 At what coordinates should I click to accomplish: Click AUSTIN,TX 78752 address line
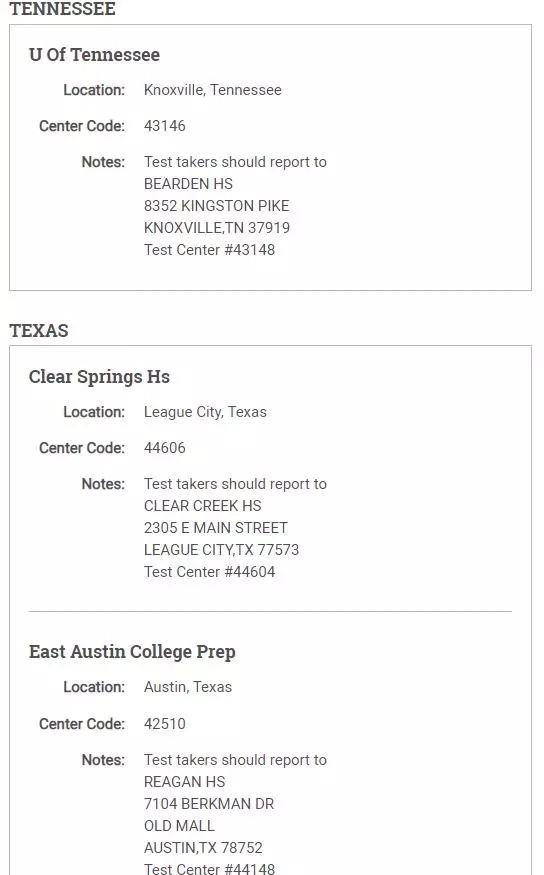(203, 848)
